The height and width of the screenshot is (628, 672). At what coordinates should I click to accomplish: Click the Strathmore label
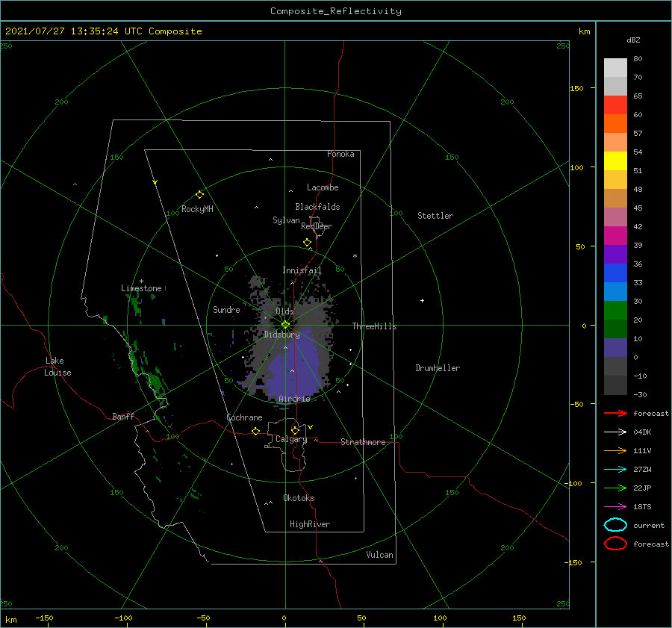[x=363, y=442]
